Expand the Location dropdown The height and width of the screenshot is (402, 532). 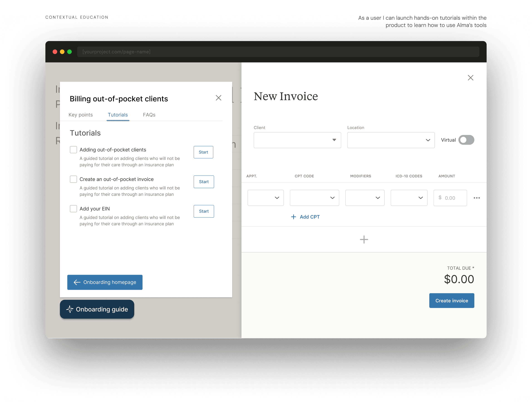pyautogui.click(x=391, y=140)
